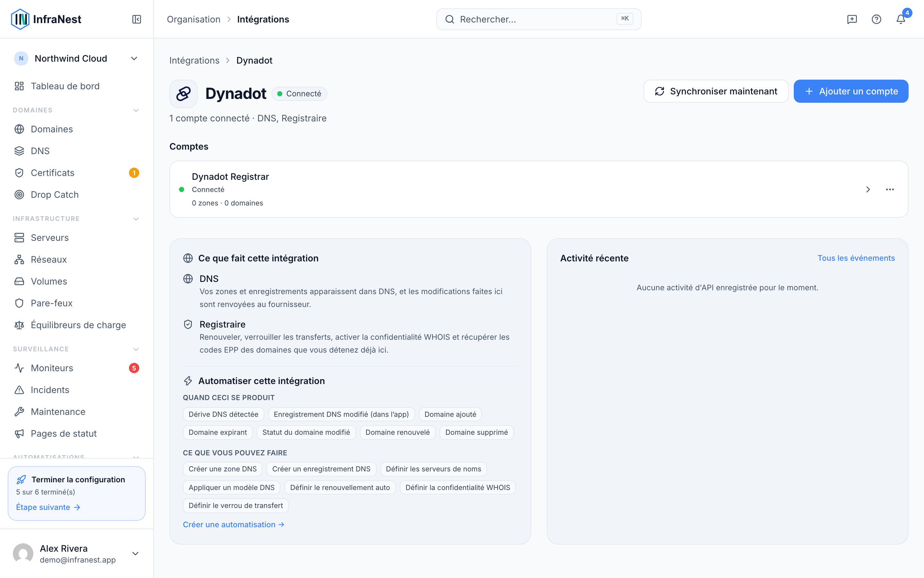Viewport: 924px width, 578px height.
Task: Click Appliquer un modèle DNS chip
Action: point(231,487)
